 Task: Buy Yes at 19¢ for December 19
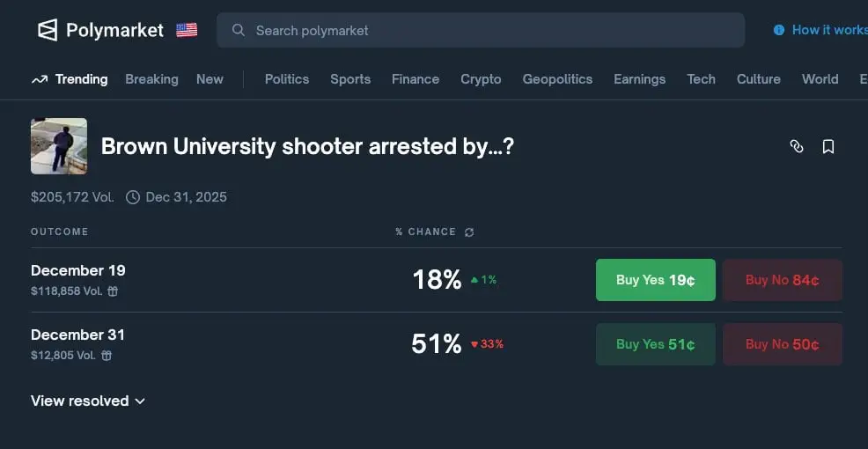coord(655,280)
